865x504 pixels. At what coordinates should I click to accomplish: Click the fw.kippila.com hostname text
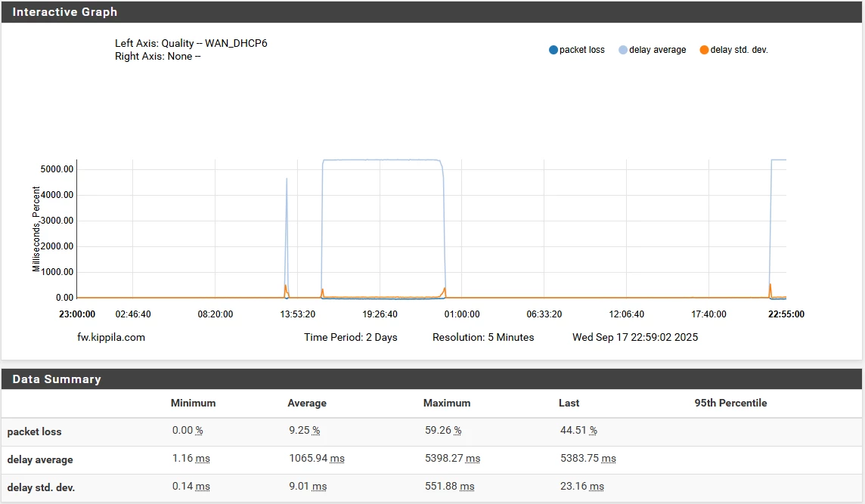(111, 338)
